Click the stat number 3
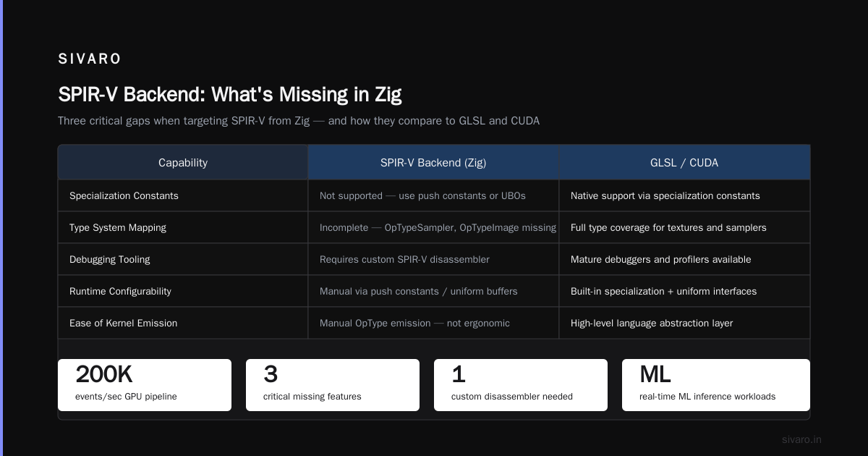This screenshot has height=456, width=868. [x=271, y=374]
